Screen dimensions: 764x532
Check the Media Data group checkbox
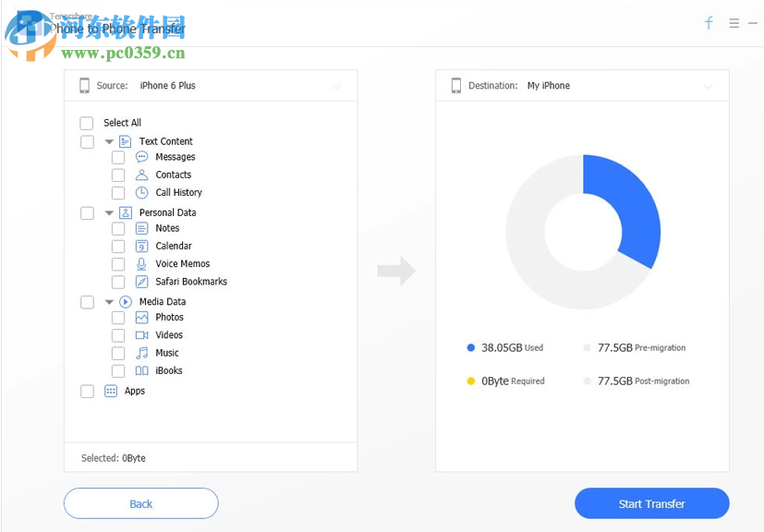click(87, 302)
